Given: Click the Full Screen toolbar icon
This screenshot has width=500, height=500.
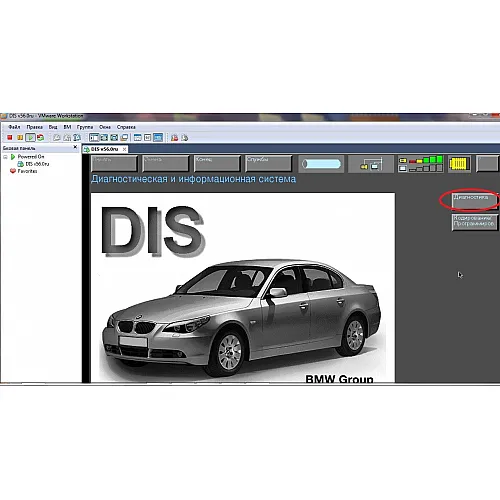Looking at the screenshot, I should coord(104,137).
